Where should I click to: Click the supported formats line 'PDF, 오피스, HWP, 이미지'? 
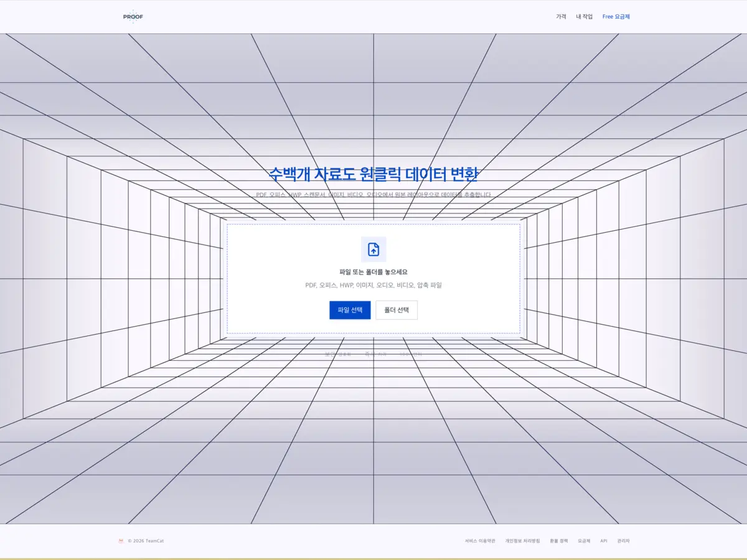[374, 285]
